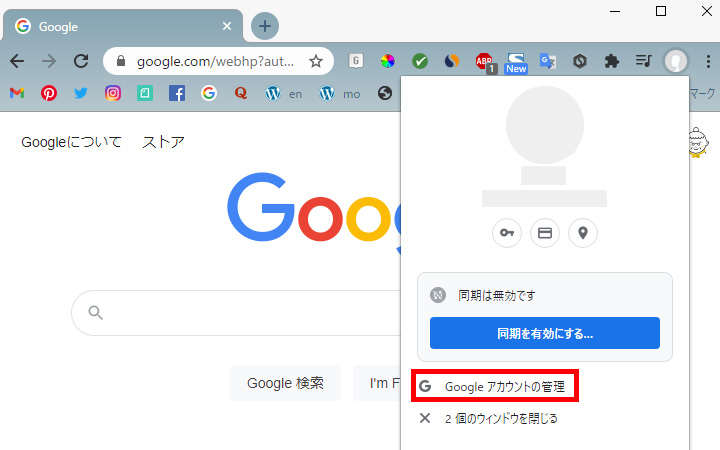Open the Gmail bookmark
720x450 pixels.
(x=17, y=93)
